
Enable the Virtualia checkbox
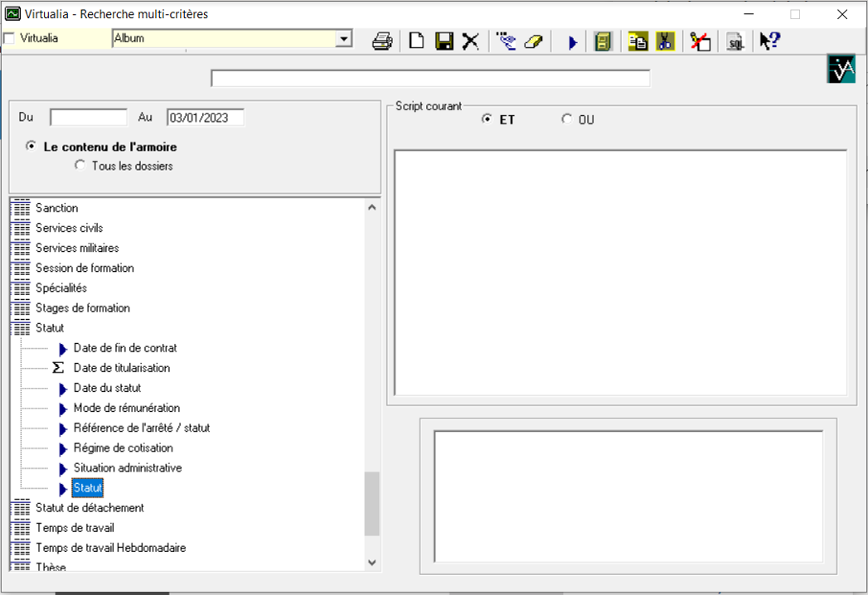tap(10, 38)
